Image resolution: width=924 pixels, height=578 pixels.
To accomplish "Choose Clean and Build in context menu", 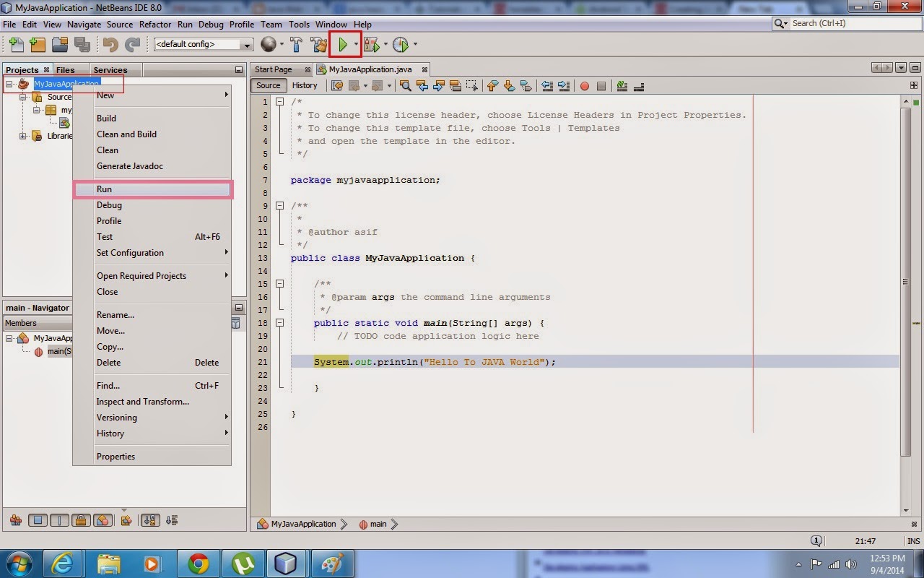I will click(x=152, y=134).
